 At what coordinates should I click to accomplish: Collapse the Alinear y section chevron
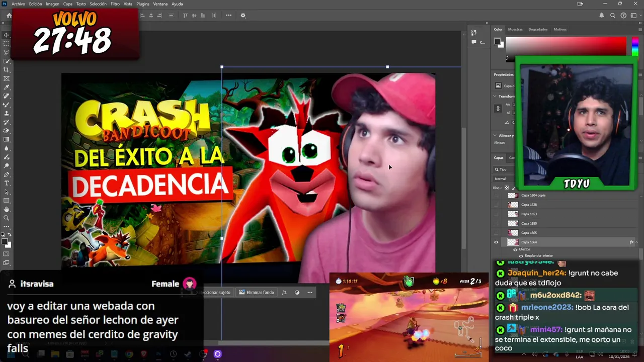495,135
